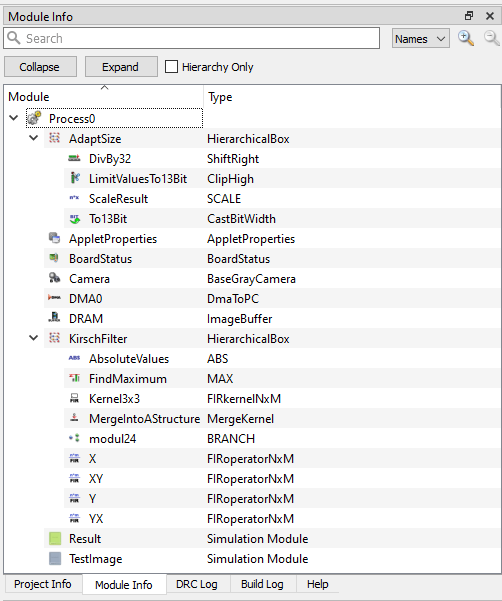502x601 pixels.
Task: Click the green Result simulation icon
Action: point(55,539)
